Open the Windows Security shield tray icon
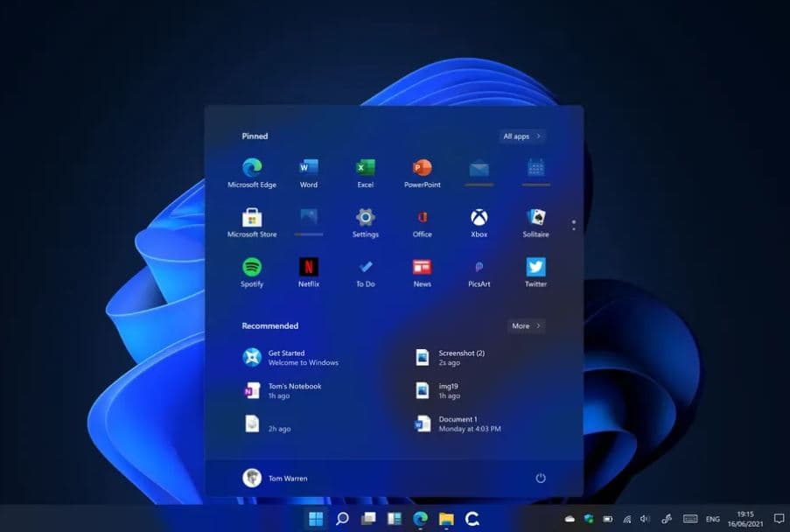This screenshot has height=532, width=790. pyautogui.click(x=589, y=519)
